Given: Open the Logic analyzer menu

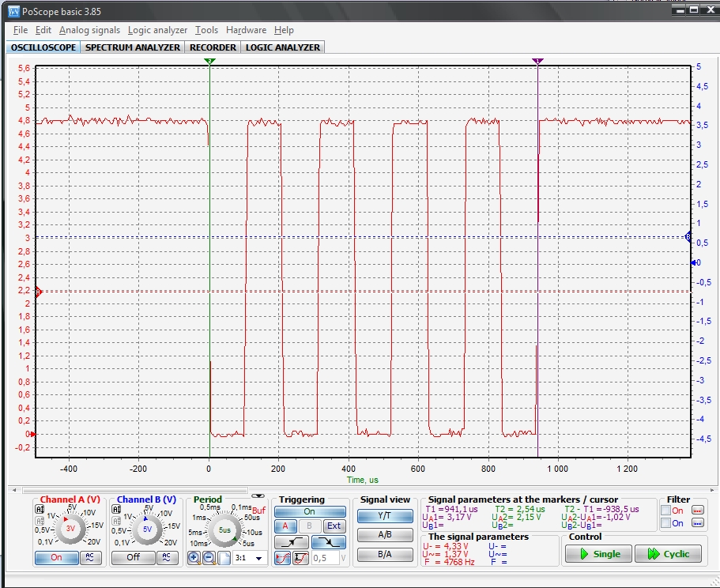Looking at the screenshot, I should click(x=157, y=30).
